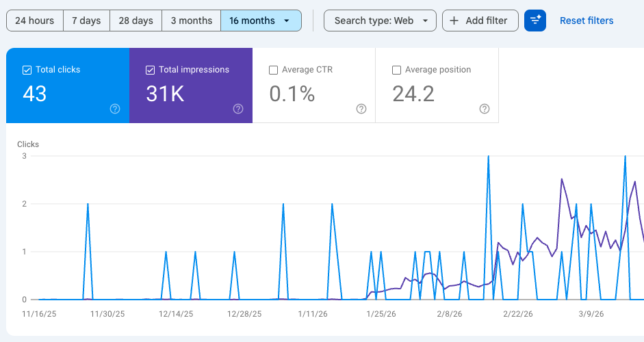This screenshot has height=342, width=644.
Task: Open the Average position help icon
Action: [485, 109]
